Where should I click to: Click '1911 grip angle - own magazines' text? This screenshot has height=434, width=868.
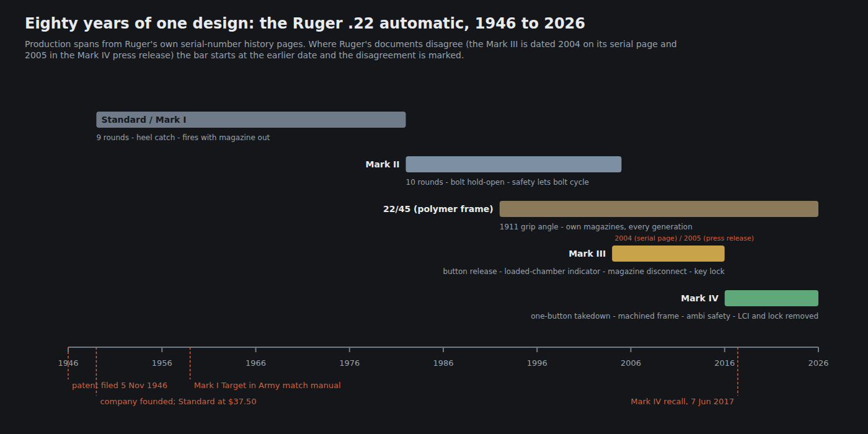point(596,227)
